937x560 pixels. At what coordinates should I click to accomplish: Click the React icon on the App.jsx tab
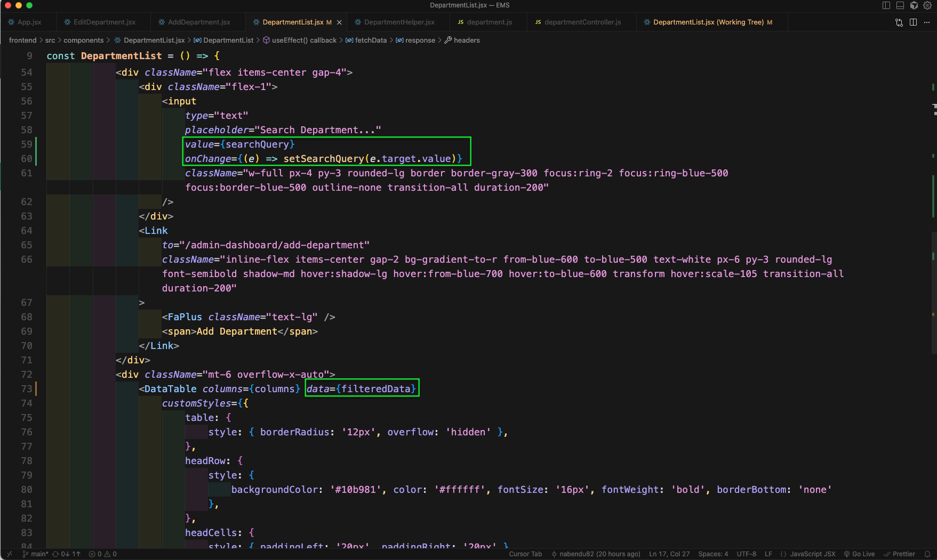pyautogui.click(x=11, y=22)
